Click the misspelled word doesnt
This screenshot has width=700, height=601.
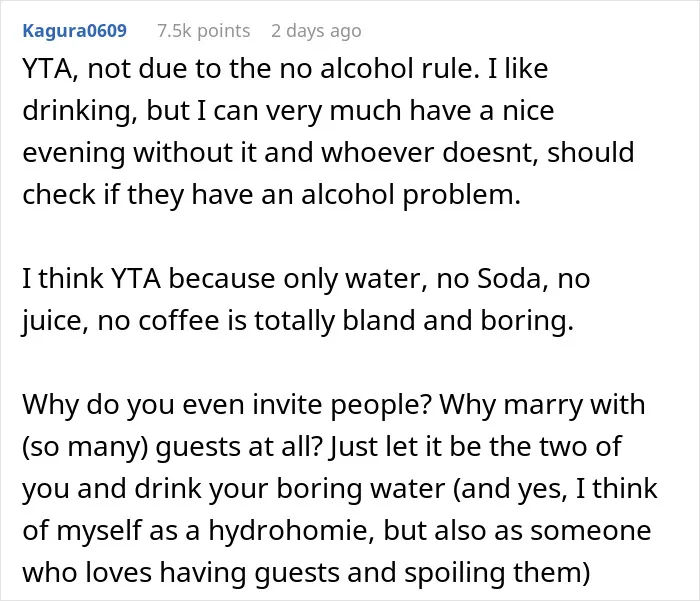490,152
